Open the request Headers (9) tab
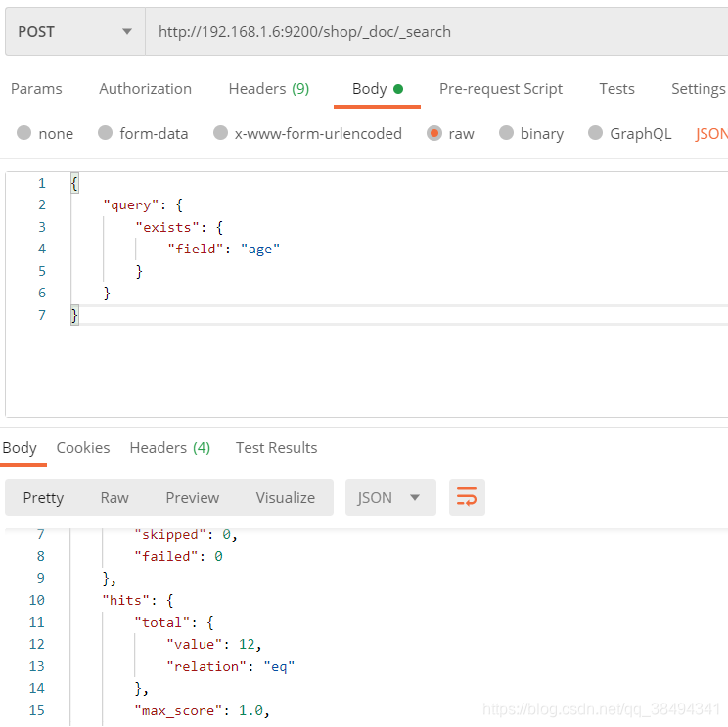 268,88
